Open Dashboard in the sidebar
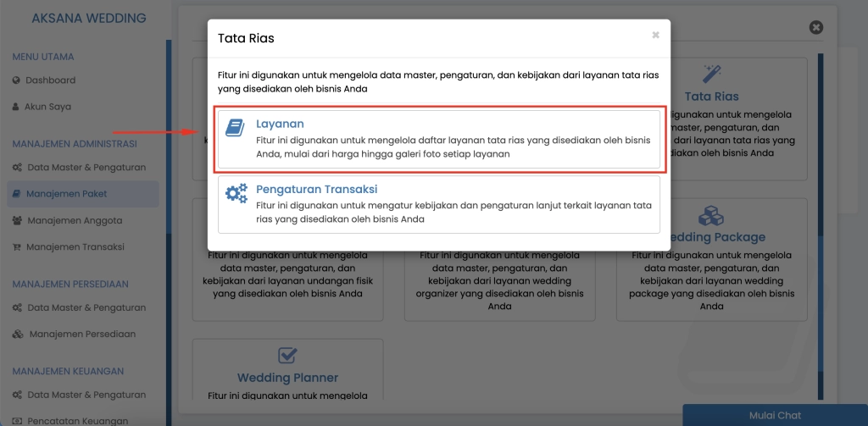The image size is (868, 426). (x=50, y=80)
